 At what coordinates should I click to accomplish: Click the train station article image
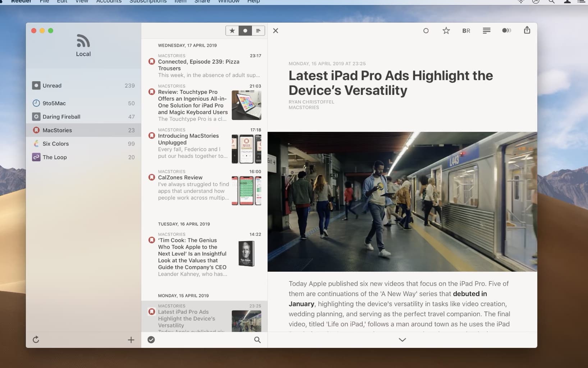[x=402, y=202]
